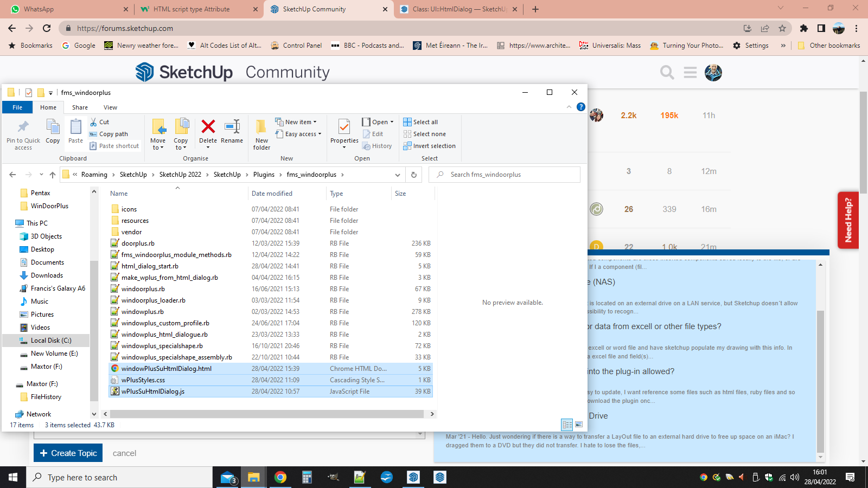The height and width of the screenshot is (488, 868).
Task: Expand Easy access dropdown
Action: [298, 134]
